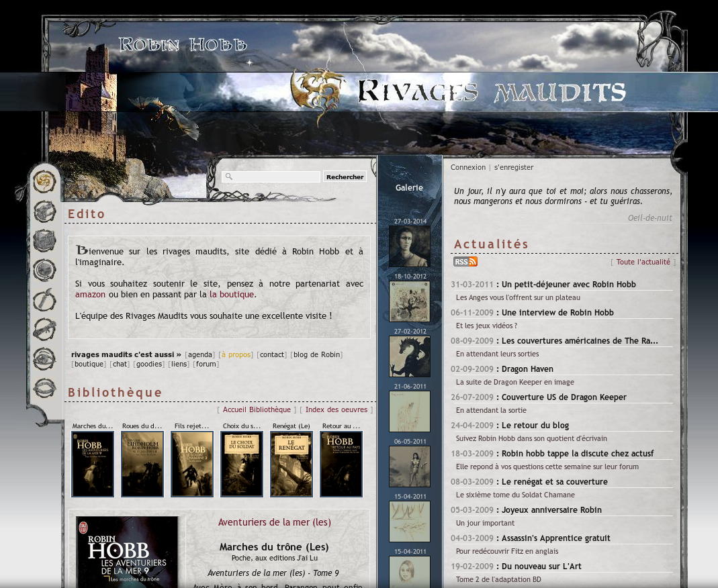Open the book icon in the sidebar
This screenshot has width=718, height=588.
coord(44,241)
